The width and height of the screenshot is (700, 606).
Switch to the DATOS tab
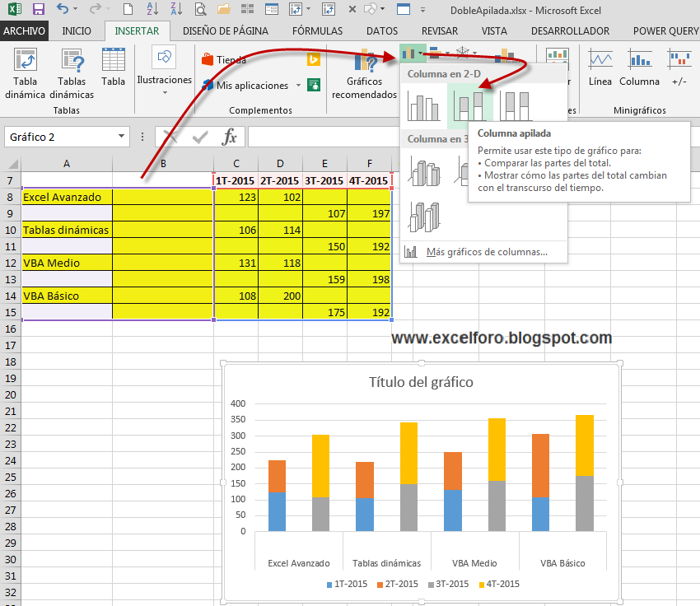click(382, 30)
